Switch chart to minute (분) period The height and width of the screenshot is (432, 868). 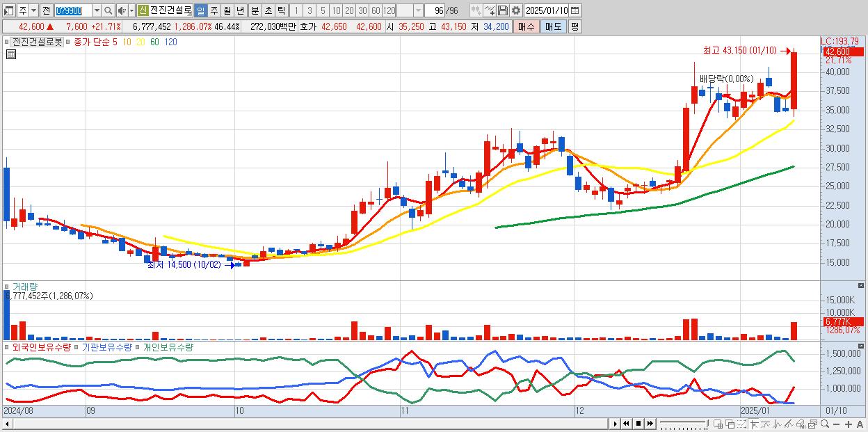255,10
